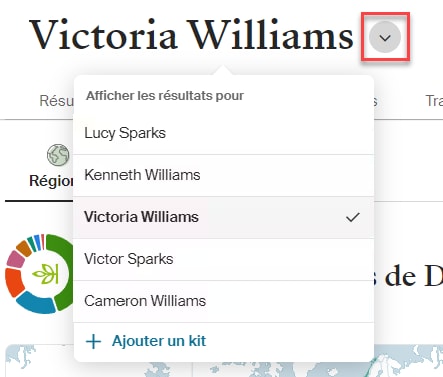Click the Ajouter un kit link
The height and width of the screenshot is (377, 443).
click(x=159, y=341)
